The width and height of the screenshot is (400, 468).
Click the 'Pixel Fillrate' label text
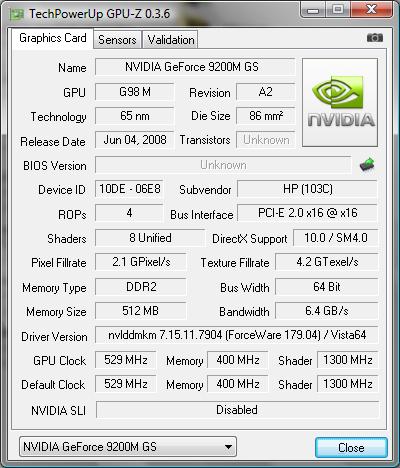(59, 263)
